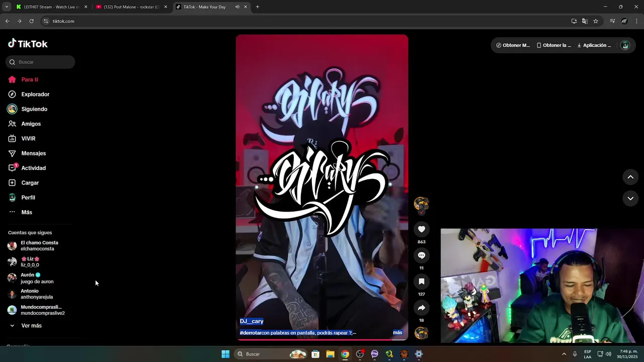644x362 pixels.
Task: Open the Explorador section
Action: tap(35, 94)
